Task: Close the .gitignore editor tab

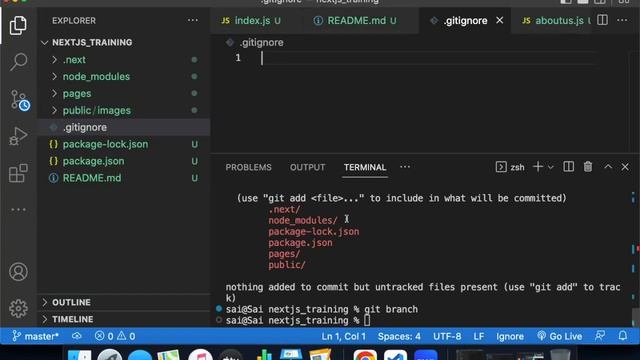Action: pyautogui.click(x=500, y=20)
